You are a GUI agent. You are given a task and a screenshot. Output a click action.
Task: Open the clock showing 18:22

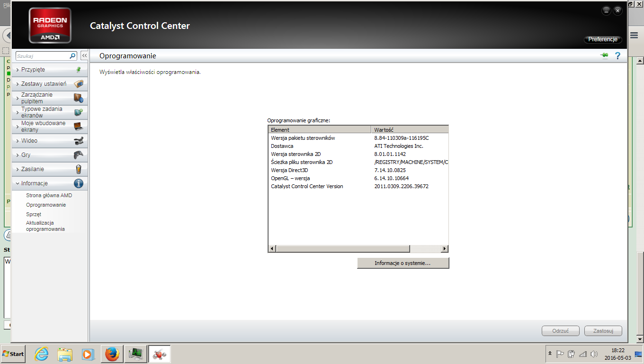618,354
